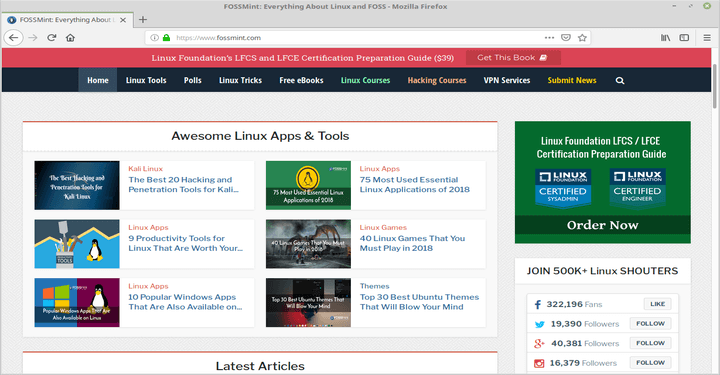Screen dimensions: 720x375
Task: Click 322,196 Fans count text
Action: click(x=574, y=304)
